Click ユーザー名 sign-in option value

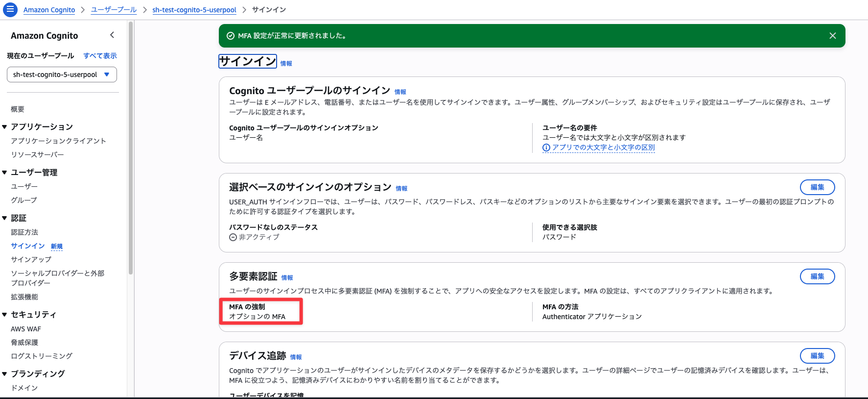click(x=246, y=138)
